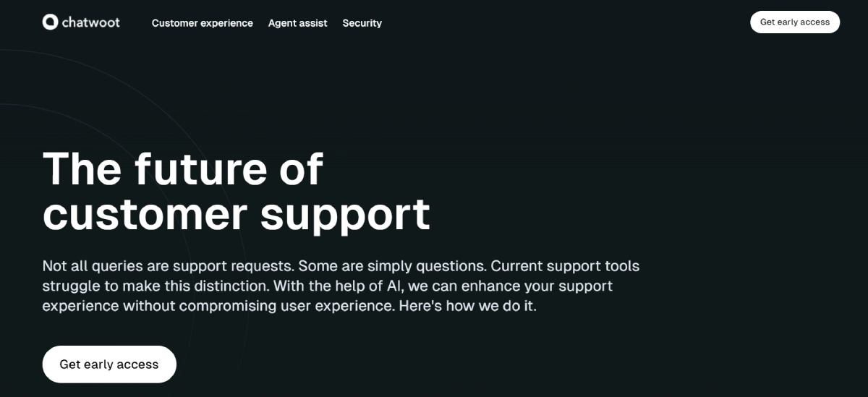
Task: Click the chatwoot wordmark text
Action: pos(90,22)
